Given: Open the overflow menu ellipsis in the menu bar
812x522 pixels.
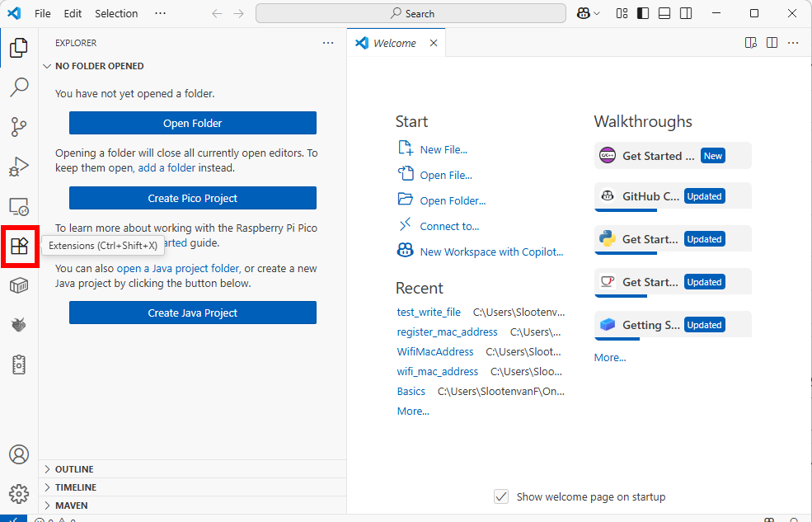Looking at the screenshot, I should (161, 13).
